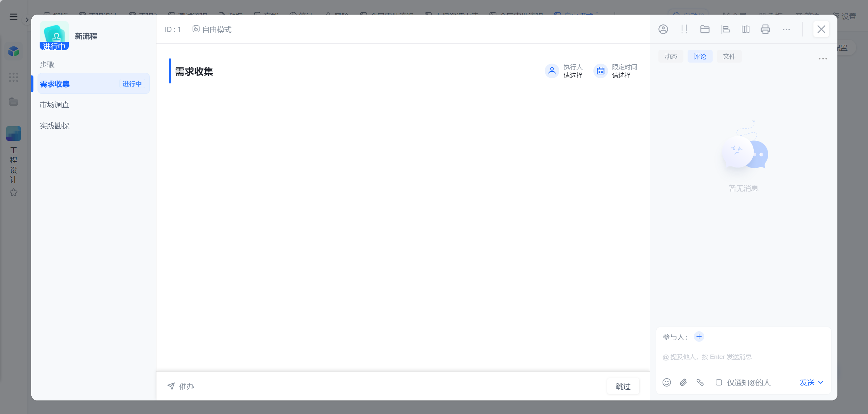Click the left-align chart icon in toolbar
Screen dimensions: 868x414
(x=725, y=30)
